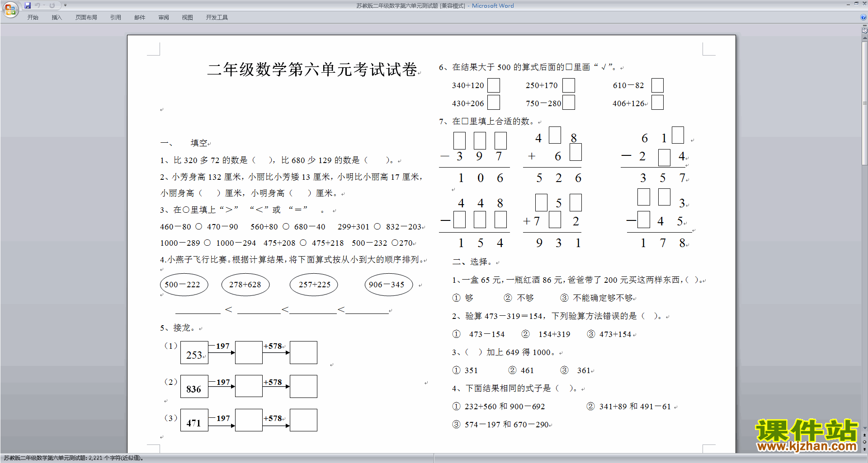Select option ③ 不能确定够不够
Screen dimensions: 868x463
[597, 298]
